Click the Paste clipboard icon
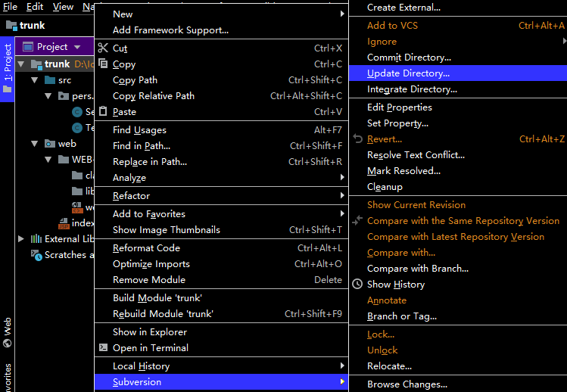The image size is (567, 392). click(x=103, y=111)
